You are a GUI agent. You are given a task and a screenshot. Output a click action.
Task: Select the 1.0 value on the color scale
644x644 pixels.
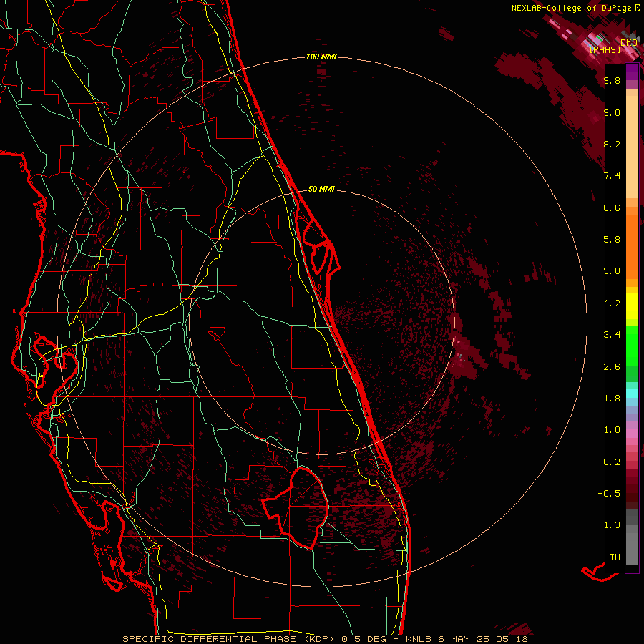tap(612, 430)
